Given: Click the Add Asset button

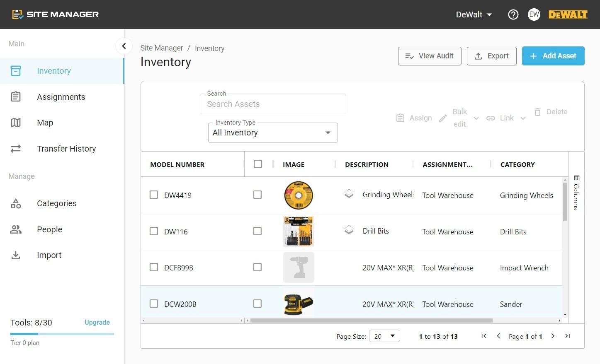Looking at the screenshot, I should (x=553, y=56).
